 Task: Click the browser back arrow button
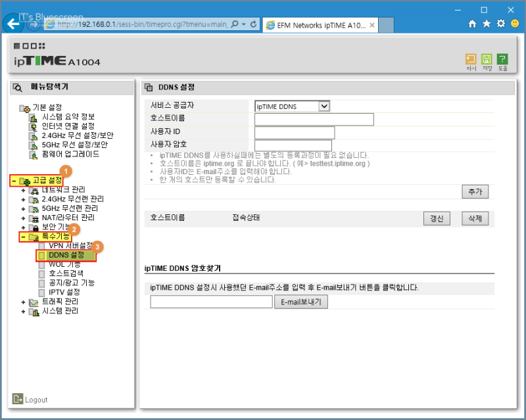[12, 24]
